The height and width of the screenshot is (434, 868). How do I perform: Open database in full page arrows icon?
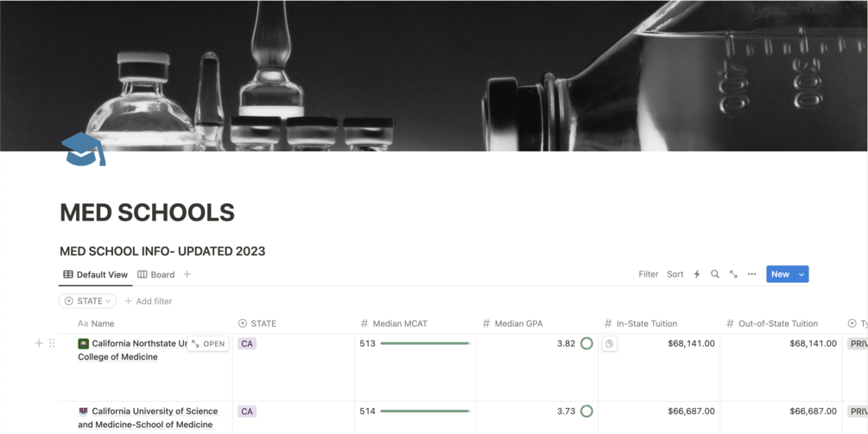point(733,274)
